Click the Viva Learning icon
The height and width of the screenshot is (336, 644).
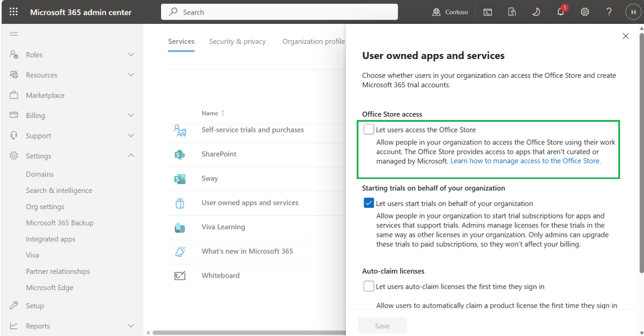click(179, 228)
